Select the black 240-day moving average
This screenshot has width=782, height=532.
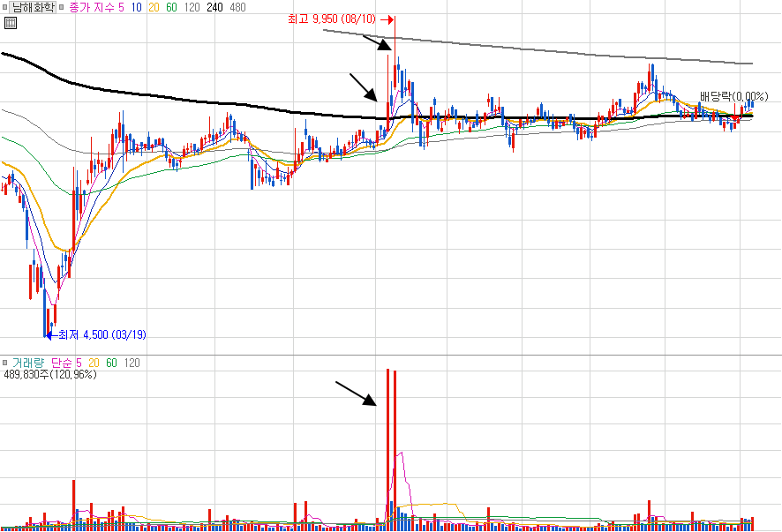[x=215, y=7]
